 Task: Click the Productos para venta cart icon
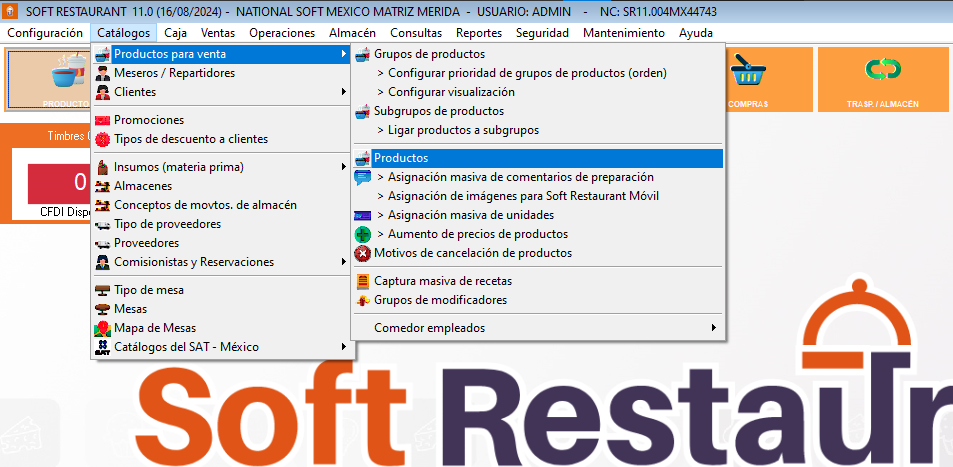pos(103,54)
